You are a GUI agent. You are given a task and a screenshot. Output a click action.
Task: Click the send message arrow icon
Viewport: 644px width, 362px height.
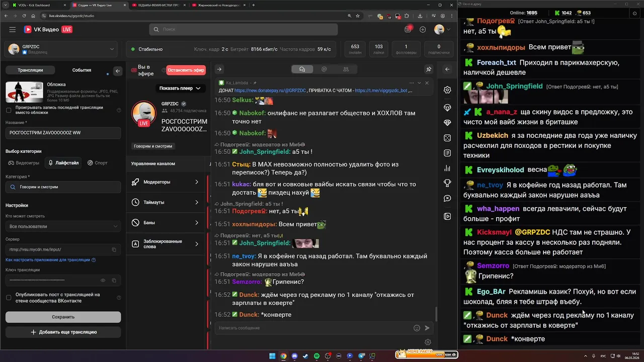[427, 328]
